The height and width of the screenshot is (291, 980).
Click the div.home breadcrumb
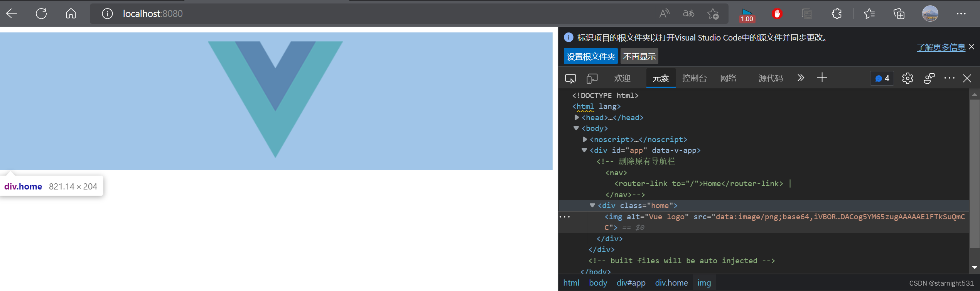[671, 283]
